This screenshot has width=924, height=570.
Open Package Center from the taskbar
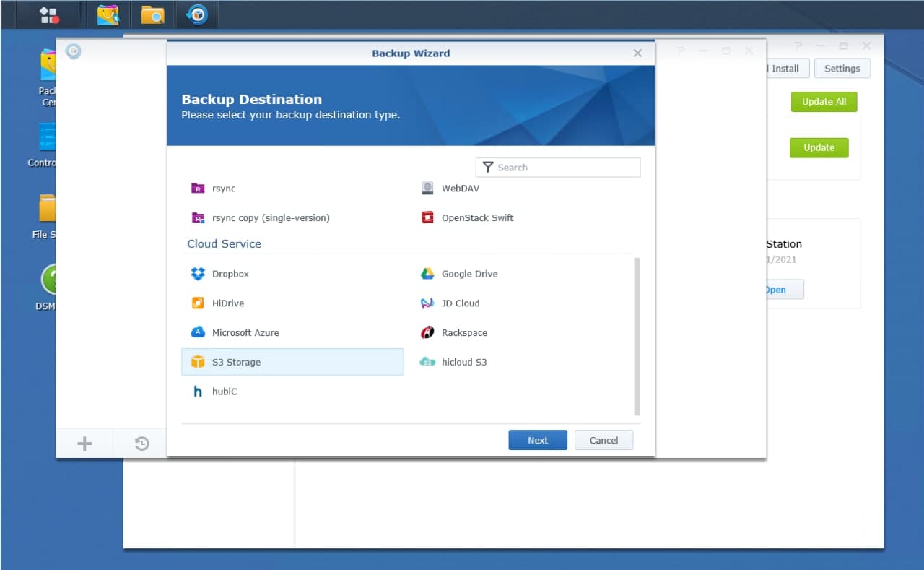pos(108,14)
